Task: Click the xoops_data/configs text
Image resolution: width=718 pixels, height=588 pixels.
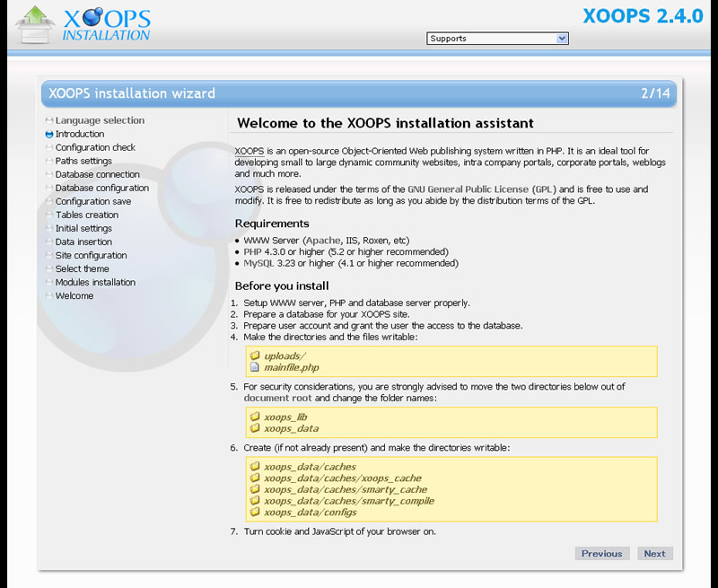Action: 311,513
